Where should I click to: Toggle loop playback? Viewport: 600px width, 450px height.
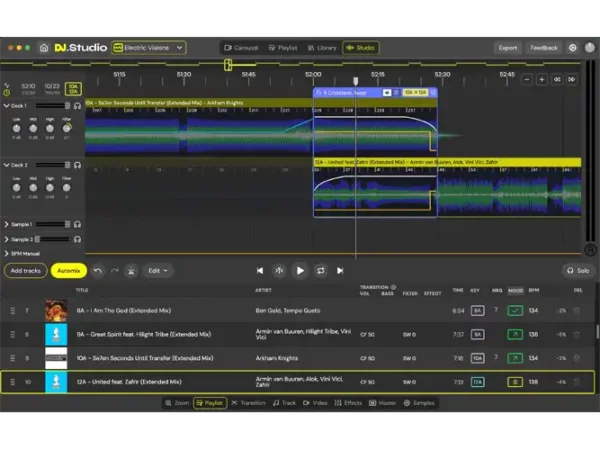coord(321,271)
